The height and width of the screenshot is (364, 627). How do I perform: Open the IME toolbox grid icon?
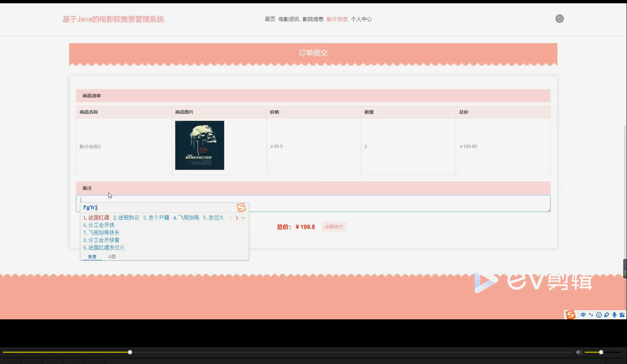click(x=622, y=315)
